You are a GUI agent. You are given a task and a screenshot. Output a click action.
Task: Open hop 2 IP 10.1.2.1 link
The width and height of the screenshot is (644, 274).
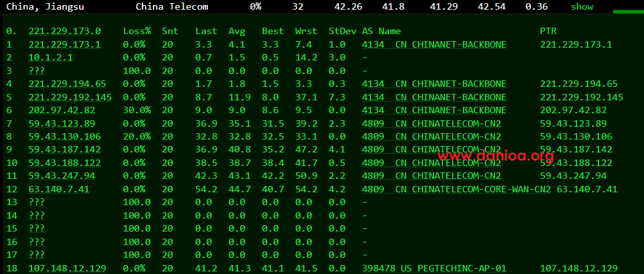[51, 58]
